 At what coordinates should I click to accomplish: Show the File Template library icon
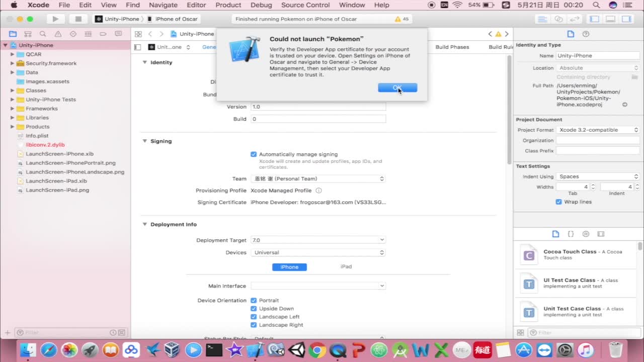click(x=555, y=234)
